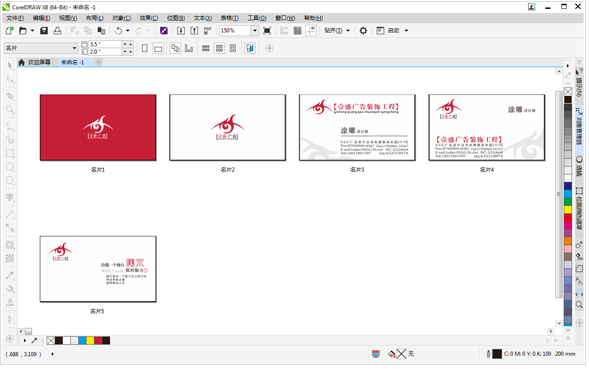Click the Options gear icon

pyautogui.click(x=363, y=31)
